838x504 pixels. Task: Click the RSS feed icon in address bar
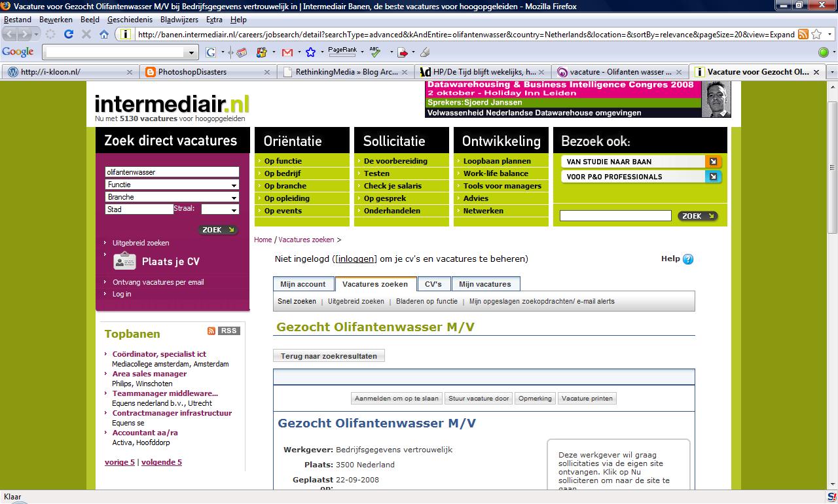tap(803, 34)
